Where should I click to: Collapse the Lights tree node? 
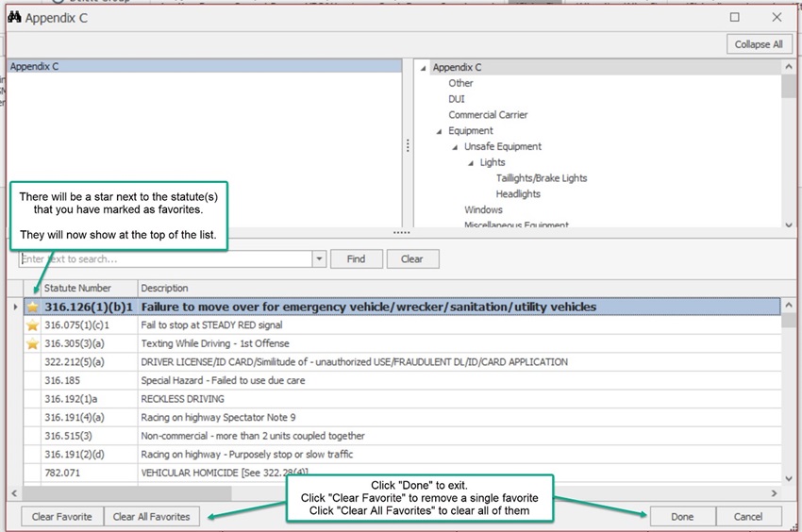coord(470,163)
